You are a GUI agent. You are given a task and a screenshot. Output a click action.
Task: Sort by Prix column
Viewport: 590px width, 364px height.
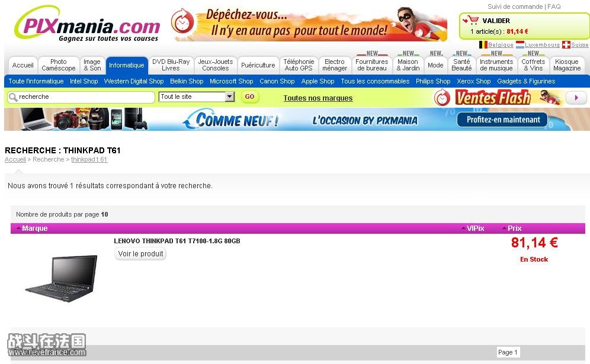pos(512,228)
